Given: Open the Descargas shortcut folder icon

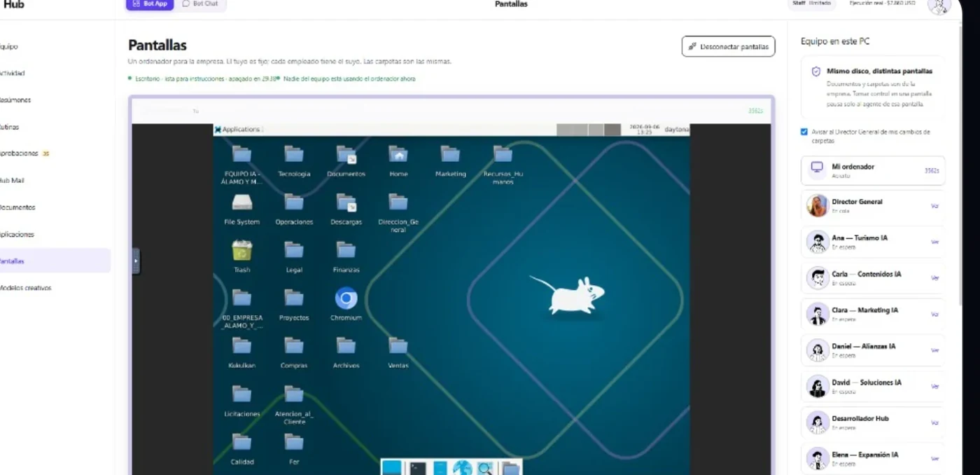Looking at the screenshot, I should [x=346, y=203].
